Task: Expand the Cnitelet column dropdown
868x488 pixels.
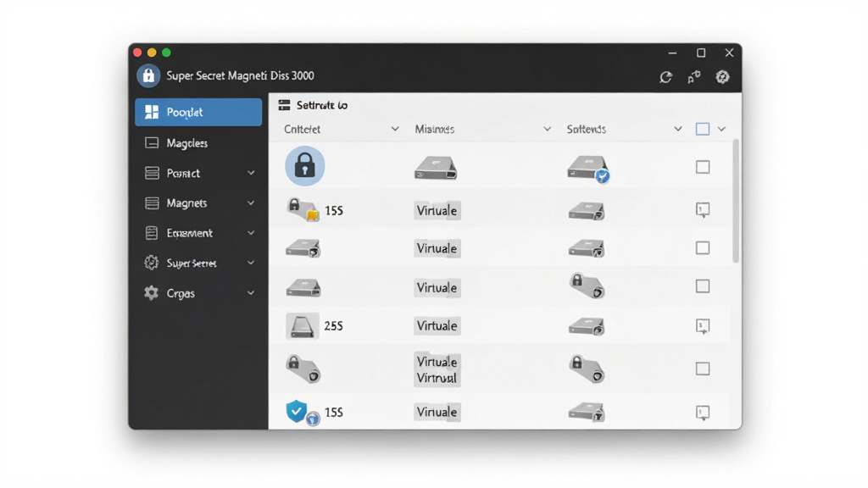Action: [x=395, y=129]
